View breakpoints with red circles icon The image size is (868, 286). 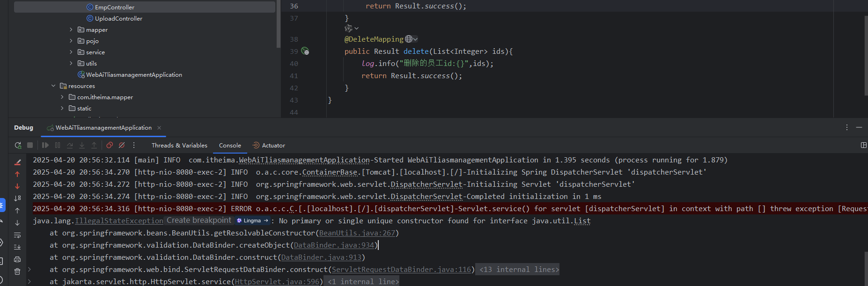pyautogui.click(x=110, y=146)
